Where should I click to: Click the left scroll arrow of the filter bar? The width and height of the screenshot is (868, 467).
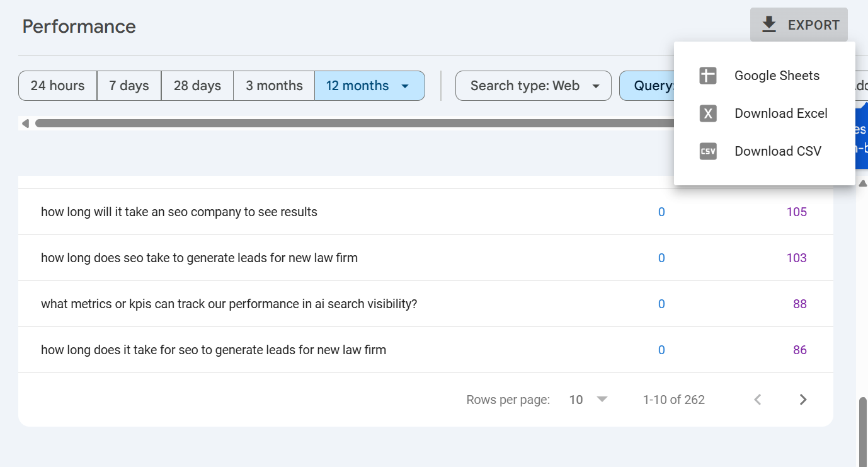tap(25, 124)
